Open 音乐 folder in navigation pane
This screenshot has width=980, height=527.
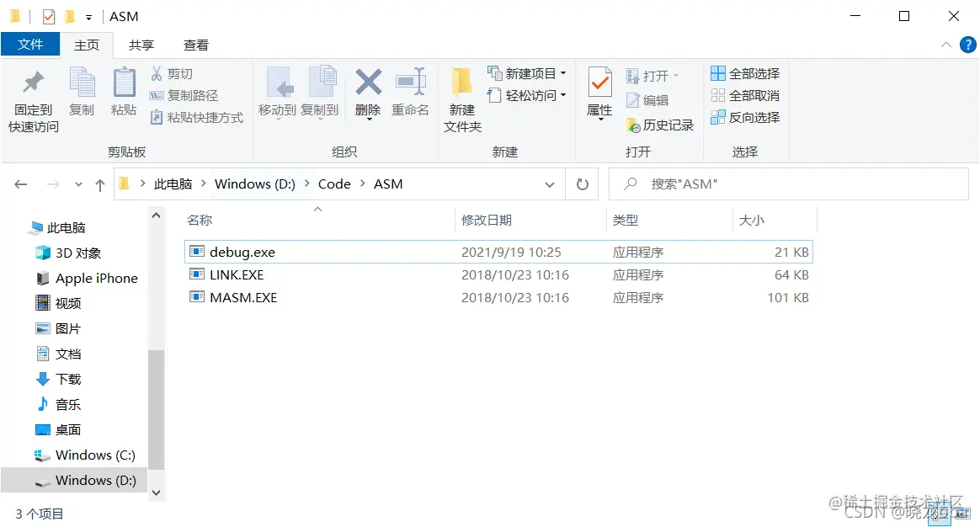click(x=58, y=404)
